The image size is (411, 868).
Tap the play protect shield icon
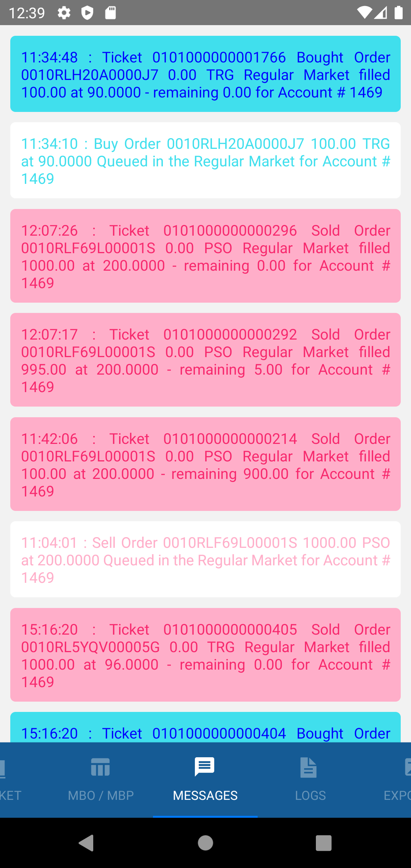(x=87, y=13)
